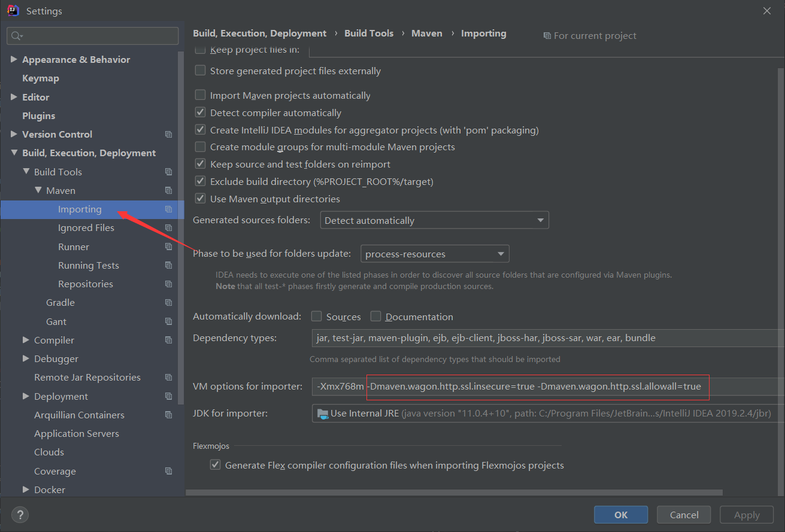Click the OK button
The image size is (785, 532).
pos(620,514)
